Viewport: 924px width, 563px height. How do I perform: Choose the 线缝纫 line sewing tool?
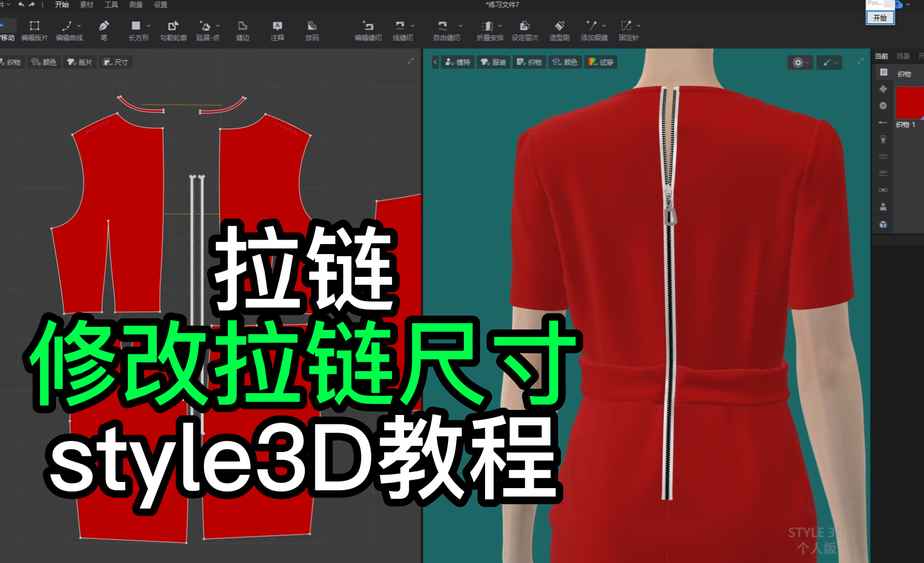[x=402, y=31]
